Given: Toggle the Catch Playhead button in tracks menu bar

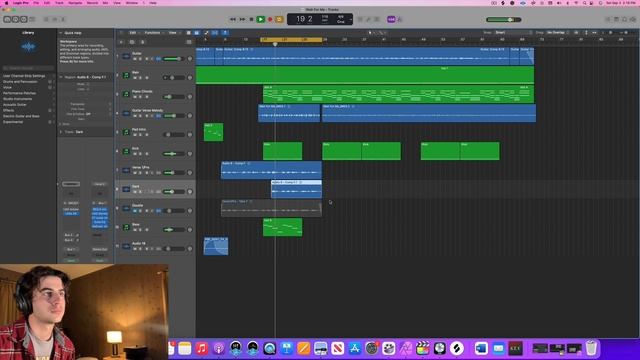Looking at the screenshot, I should click(x=224, y=33).
